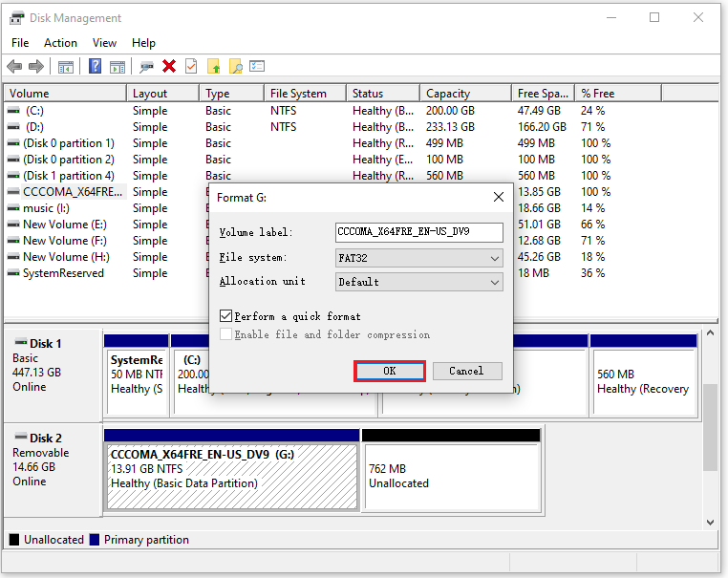Sort by the Free Spa... column header

tap(544, 94)
